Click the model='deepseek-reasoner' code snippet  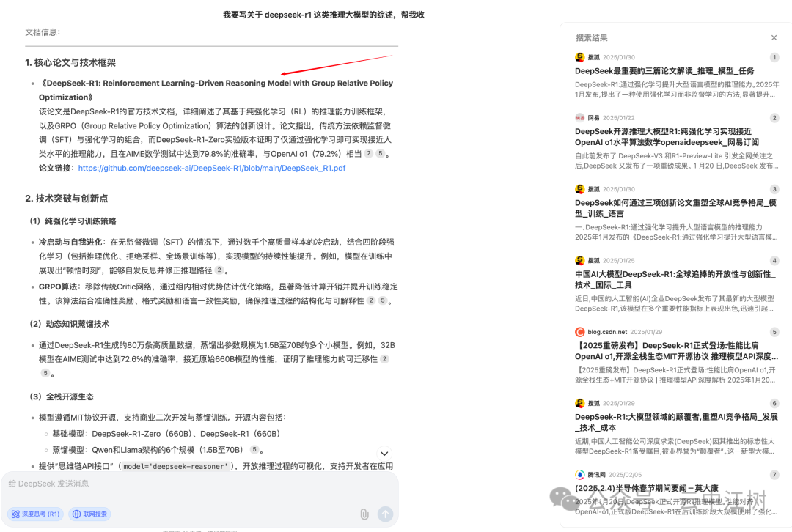point(176,466)
